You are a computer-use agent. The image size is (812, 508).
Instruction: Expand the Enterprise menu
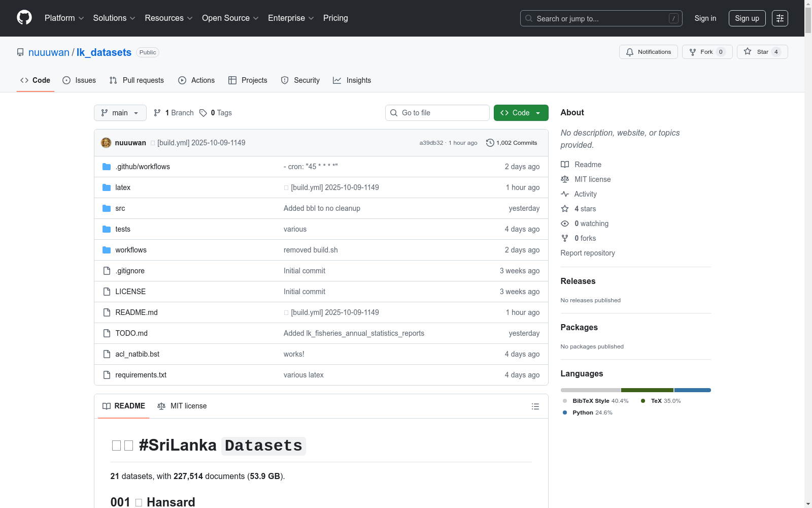[291, 18]
